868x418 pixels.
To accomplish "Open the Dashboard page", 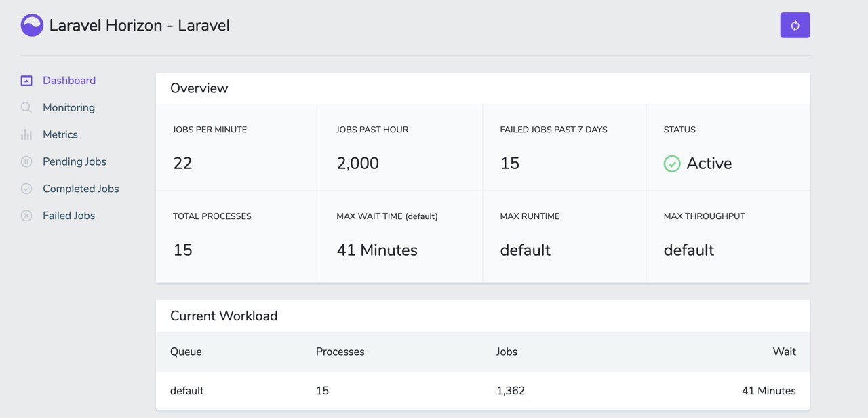I will click(x=69, y=80).
